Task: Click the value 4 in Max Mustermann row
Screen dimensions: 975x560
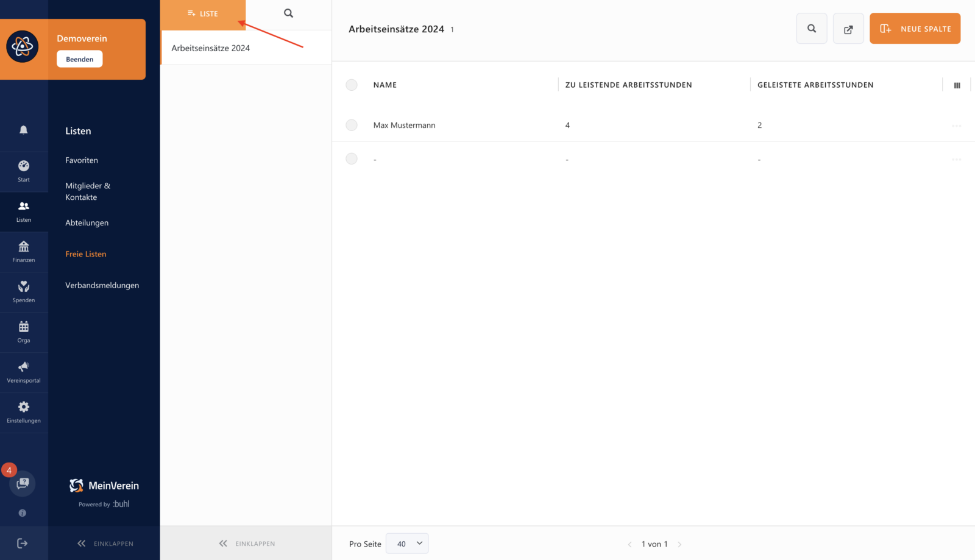Action: point(567,125)
